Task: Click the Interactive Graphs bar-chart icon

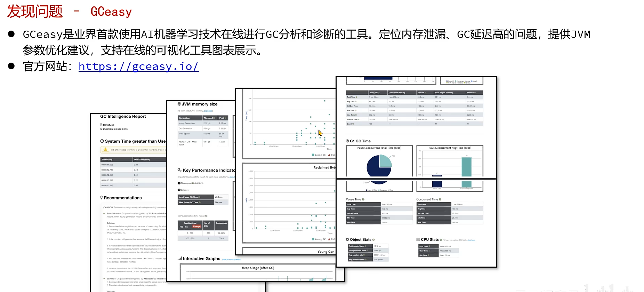Action: tap(179, 259)
